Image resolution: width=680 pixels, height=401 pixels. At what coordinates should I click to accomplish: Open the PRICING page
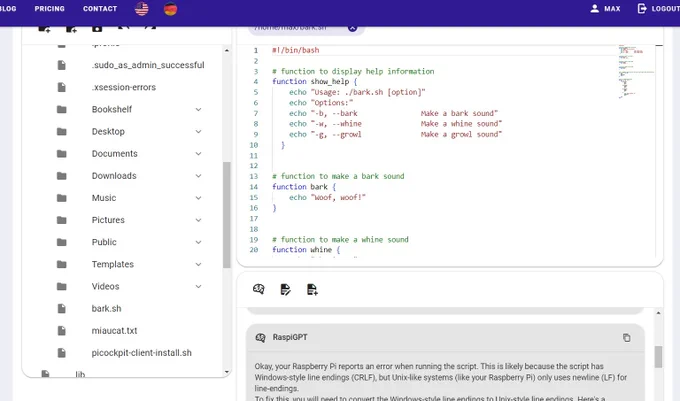(49, 9)
